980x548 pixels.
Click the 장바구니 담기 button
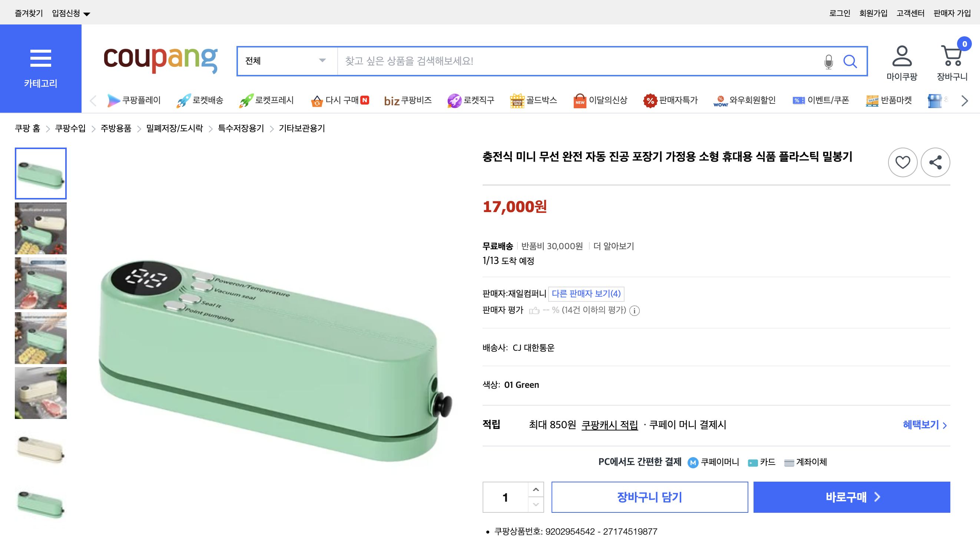click(649, 497)
